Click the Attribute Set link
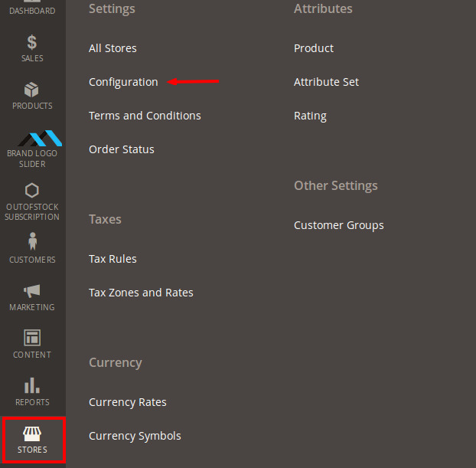 [x=326, y=82]
